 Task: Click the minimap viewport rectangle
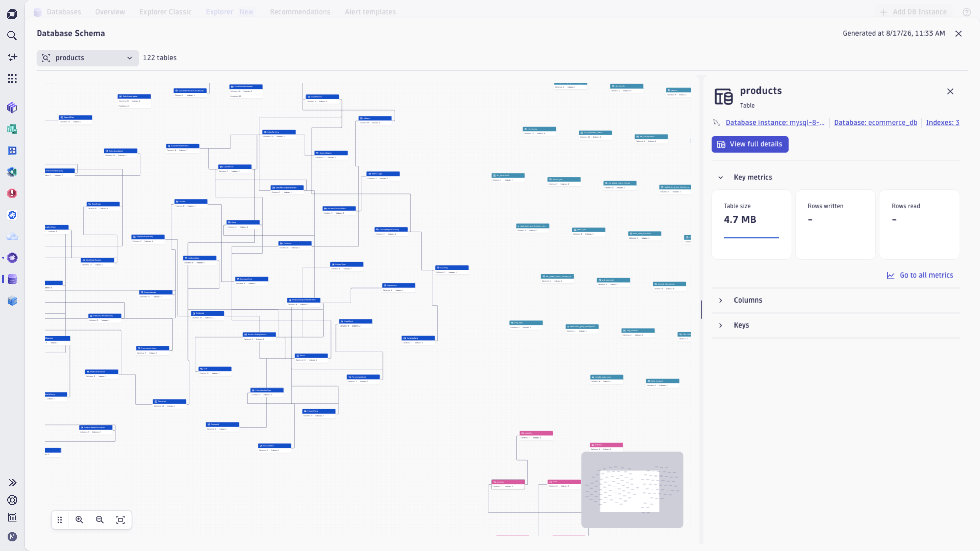(630, 491)
